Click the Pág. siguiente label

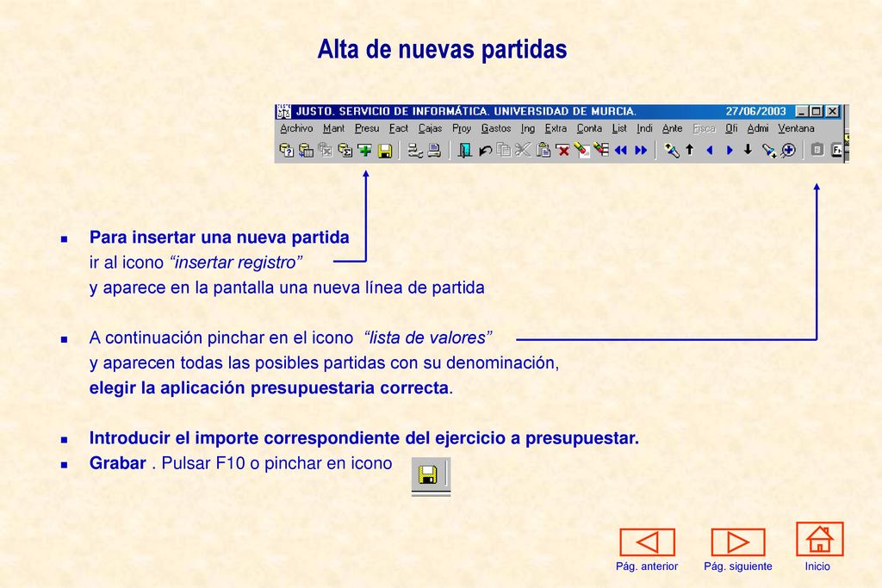coord(738,566)
